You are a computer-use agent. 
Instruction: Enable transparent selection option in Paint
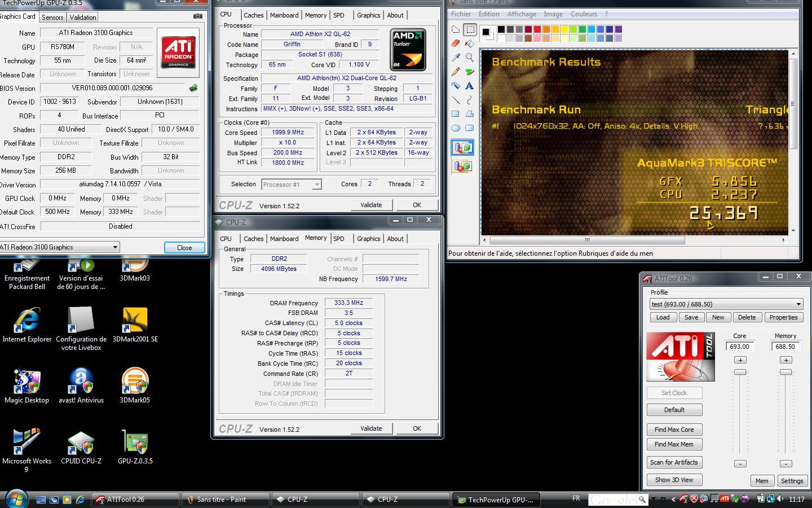pos(463,166)
